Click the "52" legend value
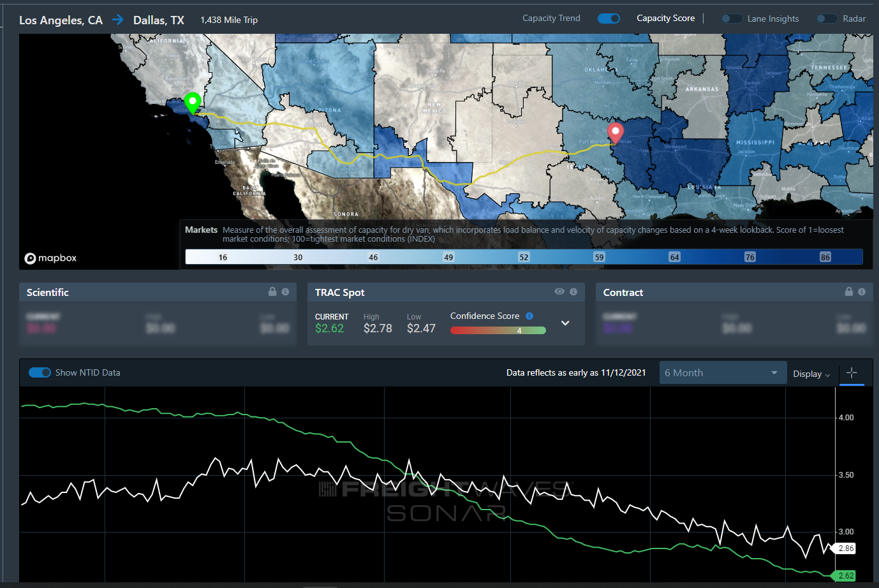879x588 pixels. click(524, 257)
